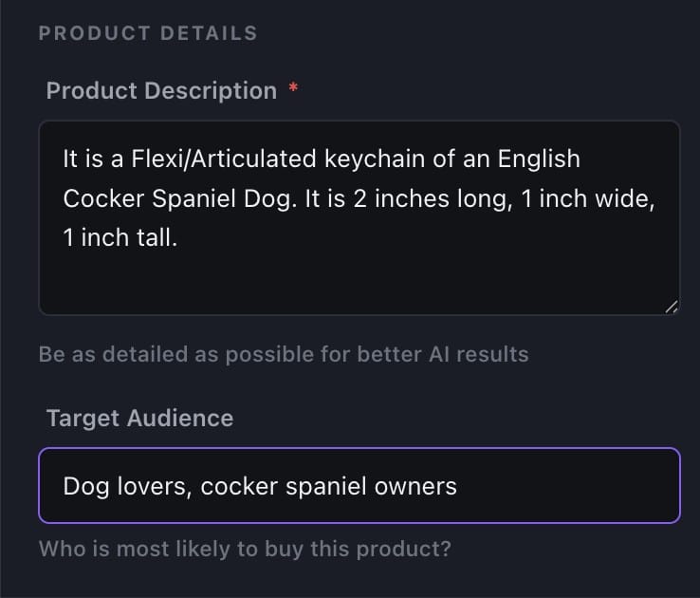Click the "Who is most likely to buy" hint
The image size is (700, 598).
(245, 549)
